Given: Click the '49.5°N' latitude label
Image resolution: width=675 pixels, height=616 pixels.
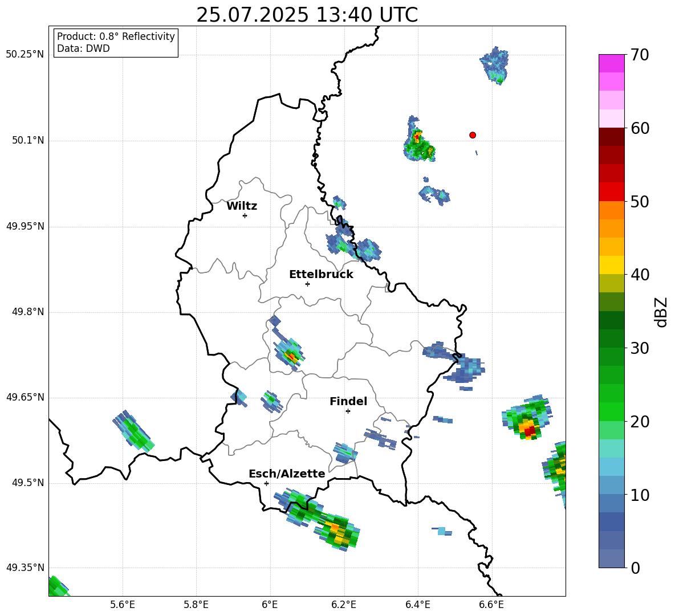Looking at the screenshot, I should 28,482.
